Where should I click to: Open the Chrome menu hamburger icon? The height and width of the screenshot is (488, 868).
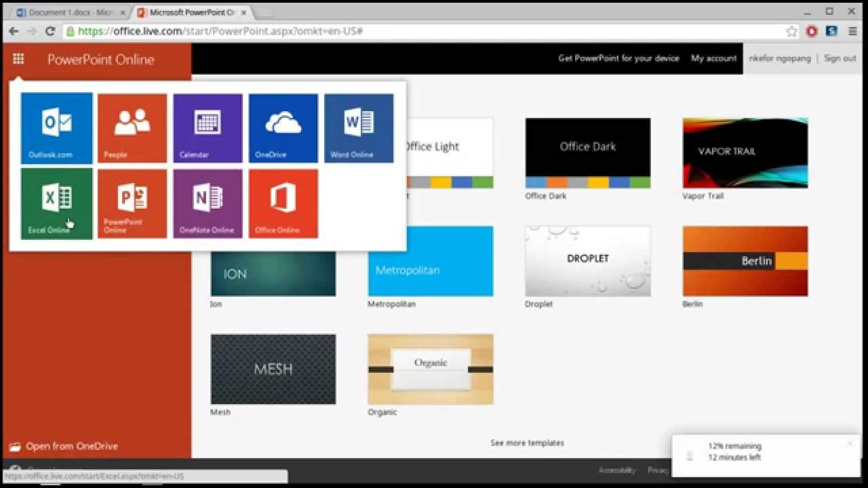(x=852, y=31)
